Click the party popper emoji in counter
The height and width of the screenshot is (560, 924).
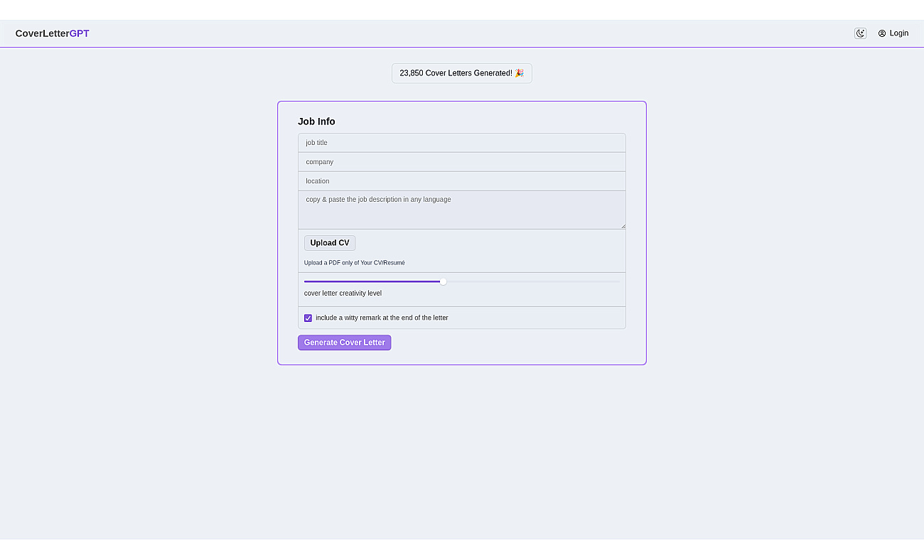click(519, 73)
